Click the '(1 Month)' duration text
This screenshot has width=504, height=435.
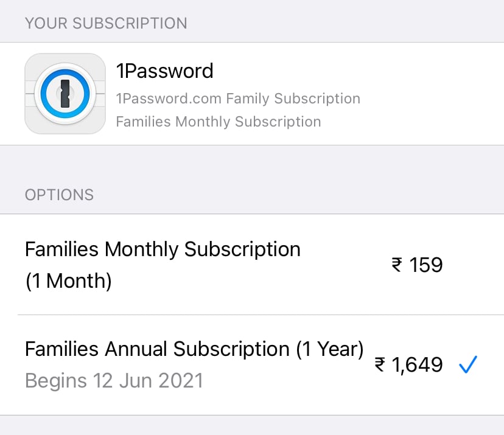pyautogui.click(x=68, y=282)
